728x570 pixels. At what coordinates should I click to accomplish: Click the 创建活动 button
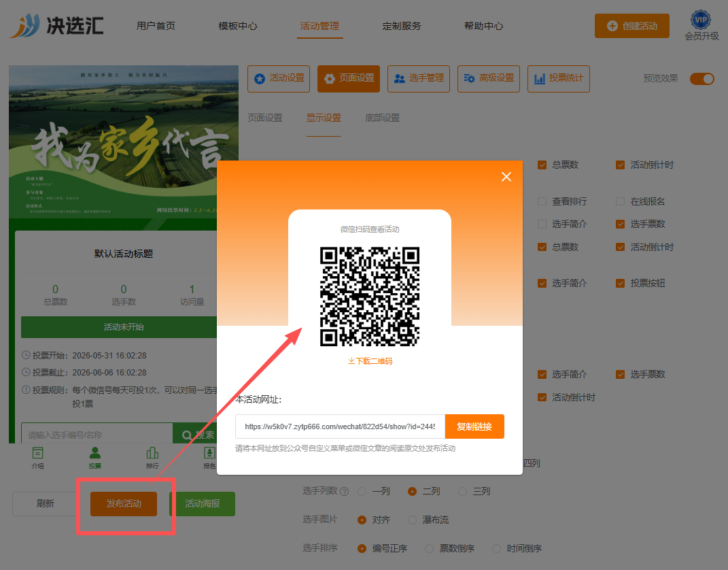pyautogui.click(x=632, y=26)
